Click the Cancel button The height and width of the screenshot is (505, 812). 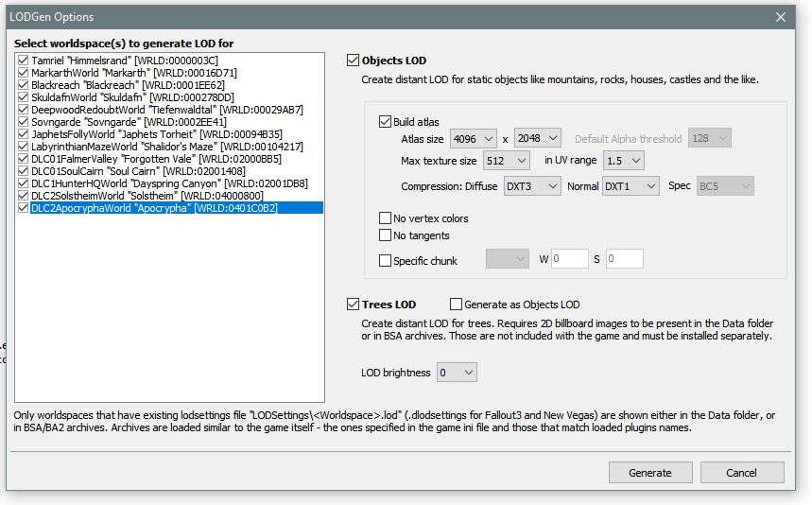741,472
